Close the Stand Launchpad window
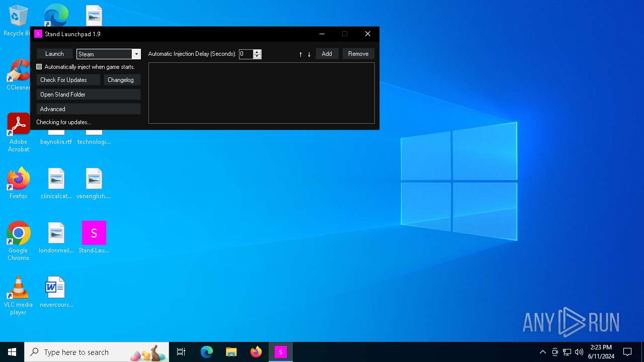Image resolution: width=644 pixels, height=362 pixels. point(368,34)
